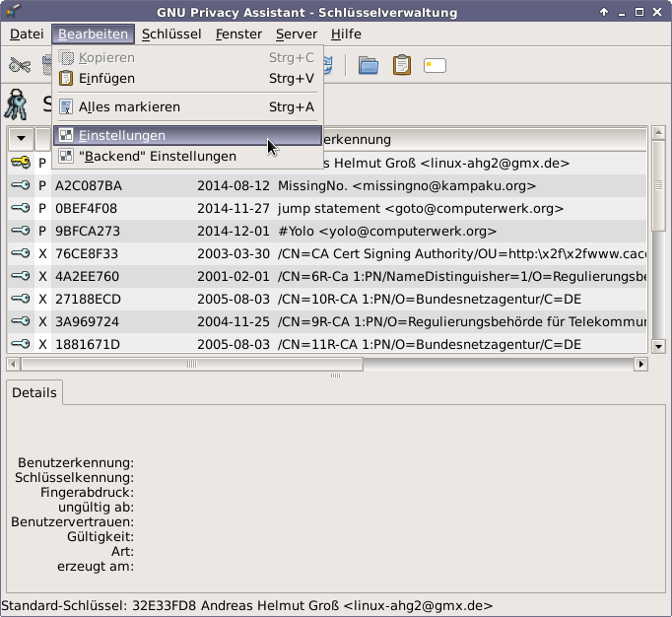Select key ID 3A969724
Screen dimensions: 672x617
tap(87, 322)
